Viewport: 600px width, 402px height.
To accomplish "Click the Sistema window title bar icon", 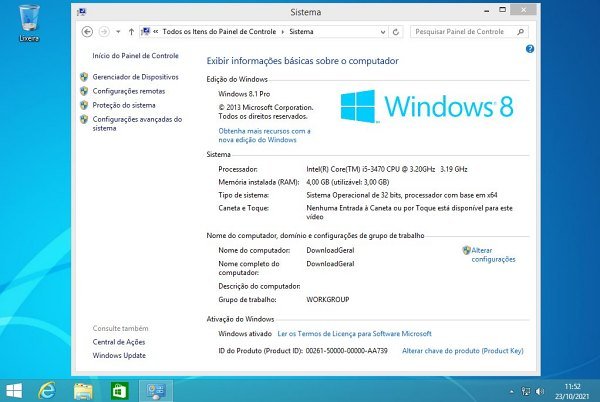I will click(82, 12).
